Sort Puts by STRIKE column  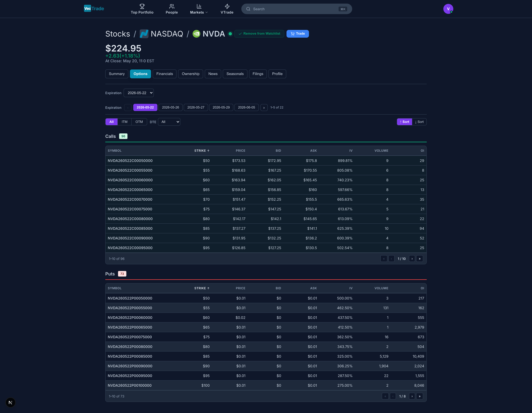(202, 288)
